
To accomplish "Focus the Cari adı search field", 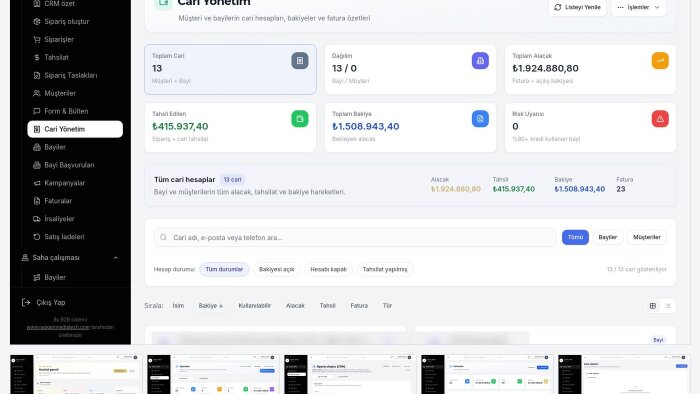I will (x=355, y=237).
